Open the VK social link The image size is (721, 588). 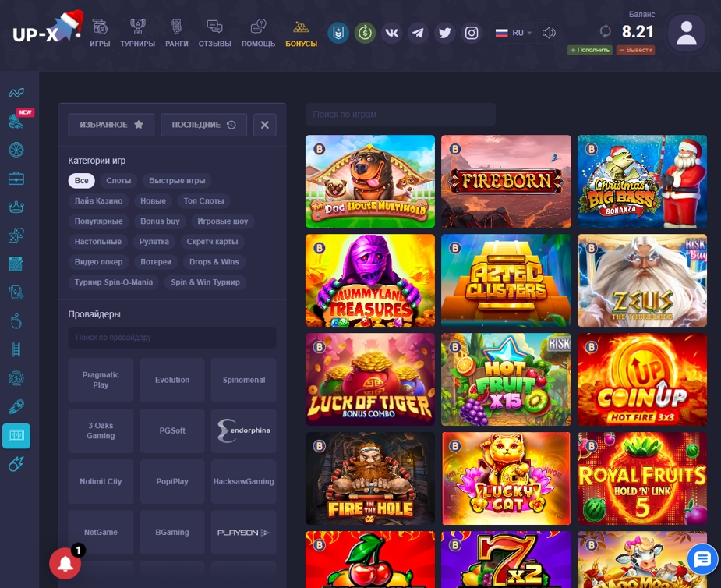coord(391,33)
